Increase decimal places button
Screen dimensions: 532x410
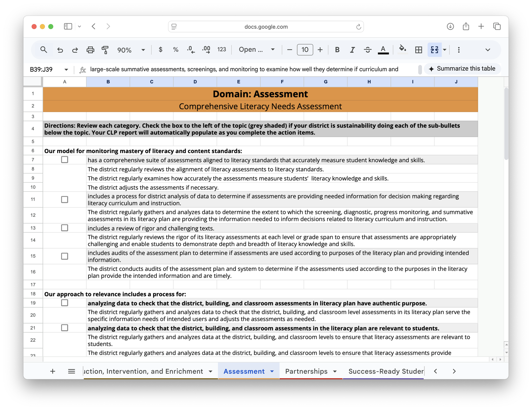tap(206, 50)
